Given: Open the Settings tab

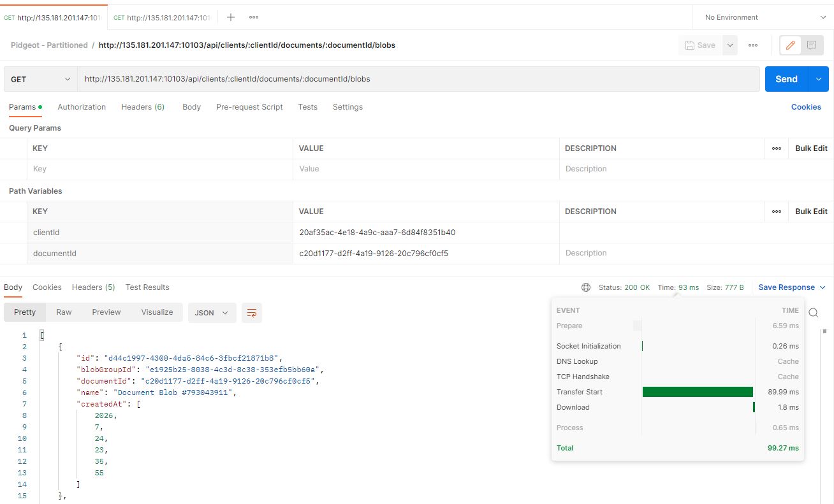Looking at the screenshot, I should point(347,107).
